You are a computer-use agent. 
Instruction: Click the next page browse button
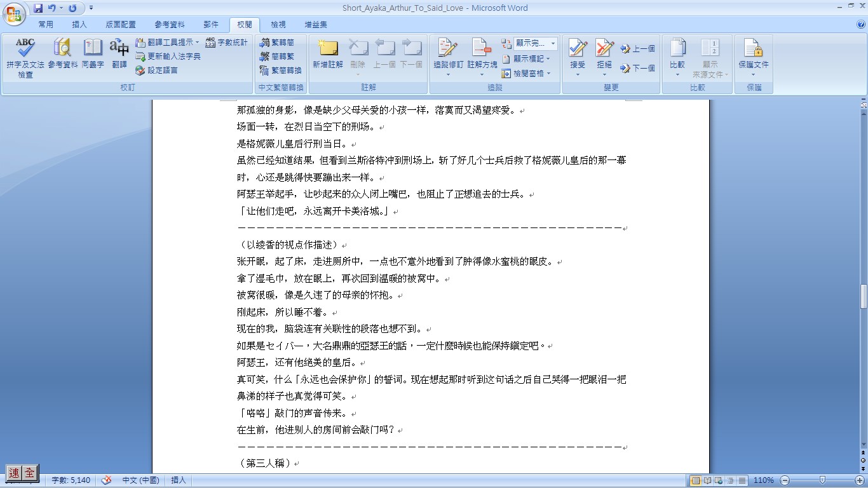(863, 468)
